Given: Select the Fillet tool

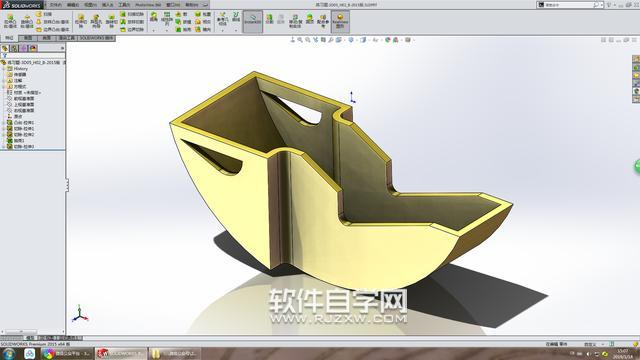Looking at the screenshot, I should 153,17.
